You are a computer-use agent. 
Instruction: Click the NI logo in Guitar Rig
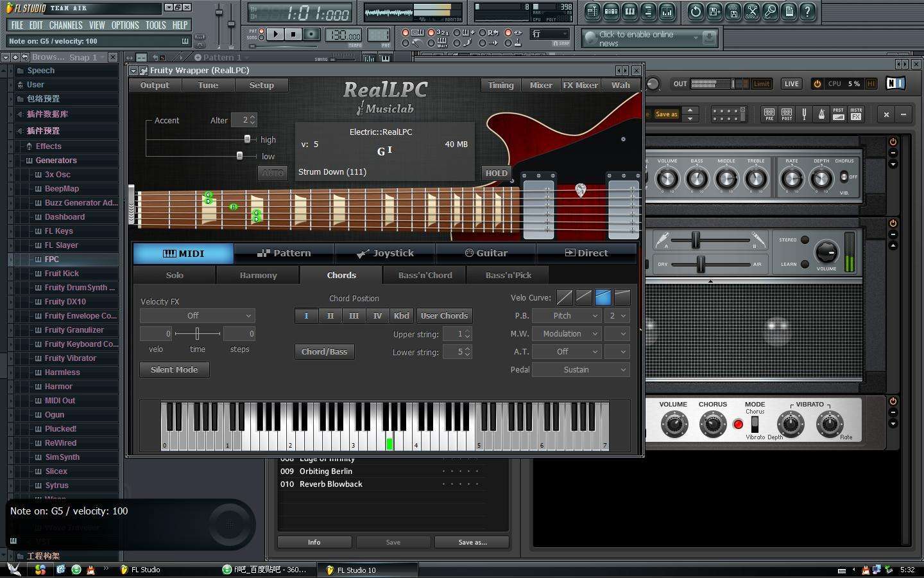(895, 83)
